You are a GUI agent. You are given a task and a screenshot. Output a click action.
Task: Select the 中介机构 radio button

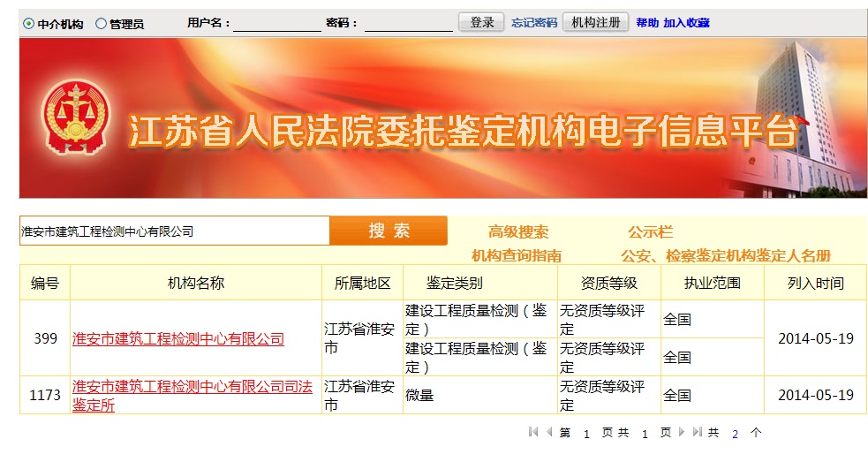(x=28, y=24)
